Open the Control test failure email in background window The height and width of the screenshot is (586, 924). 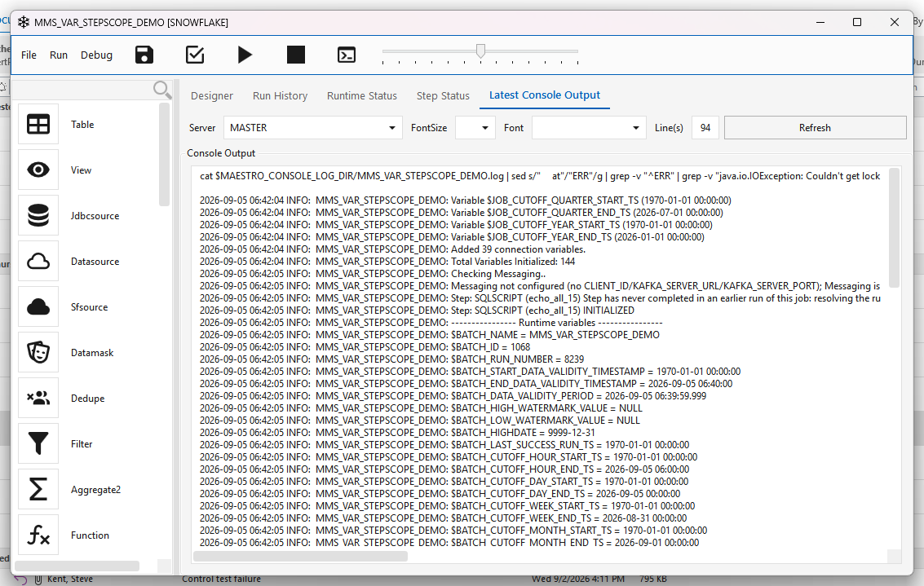tap(221, 579)
